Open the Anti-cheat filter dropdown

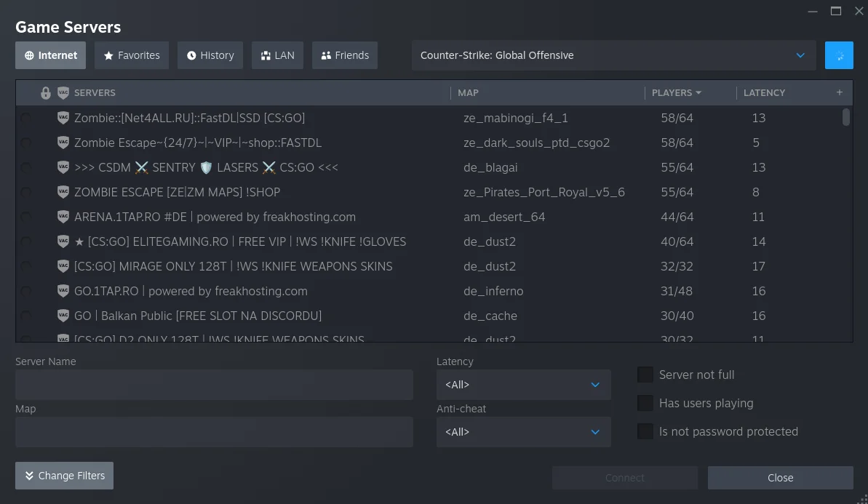523,431
